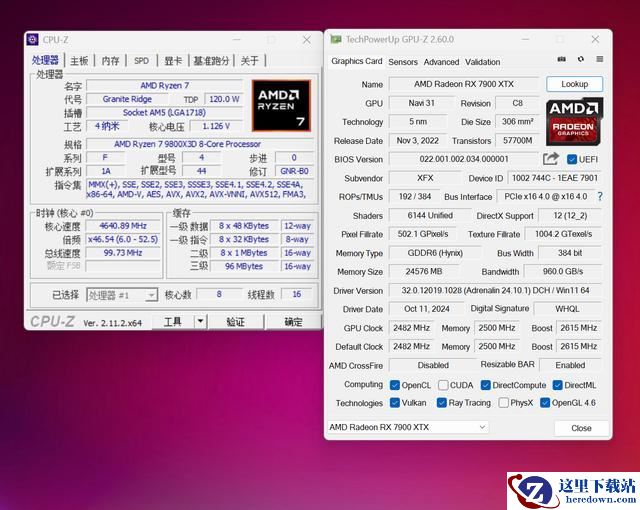Take a GPU-Z screenshot with camera icon
Image resolution: width=640 pixels, height=510 pixels.
[562, 59]
